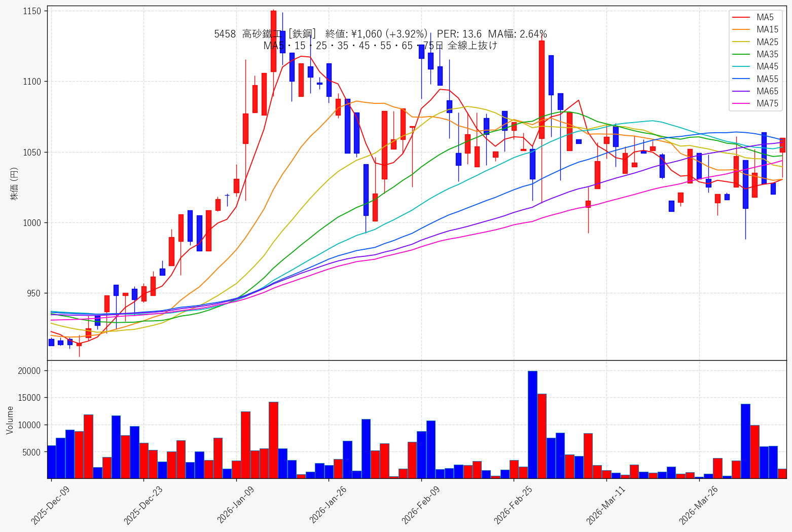The width and height of the screenshot is (792, 532).
Task: Click the 2025-Dec-23 date axis label
Action: pyautogui.click(x=142, y=505)
